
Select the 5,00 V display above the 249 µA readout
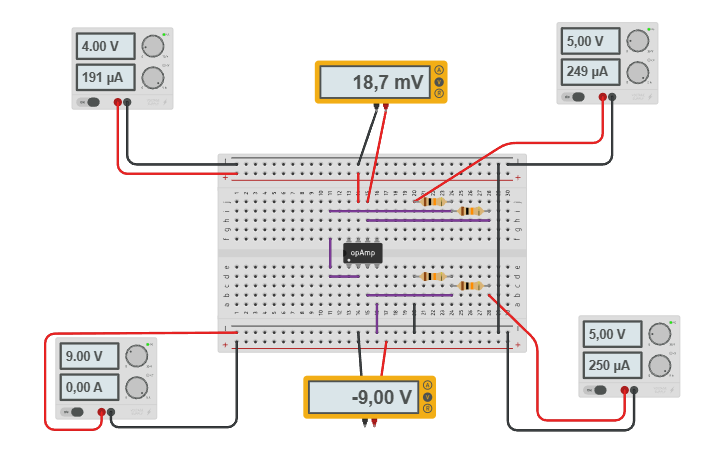(x=590, y=41)
